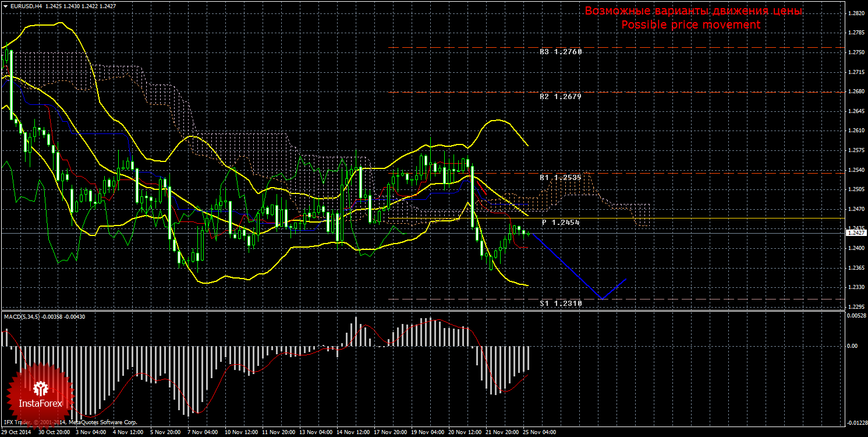The width and height of the screenshot is (868, 437).
Task: Click the orange dashed R2 level line
Action: (x=615, y=92)
